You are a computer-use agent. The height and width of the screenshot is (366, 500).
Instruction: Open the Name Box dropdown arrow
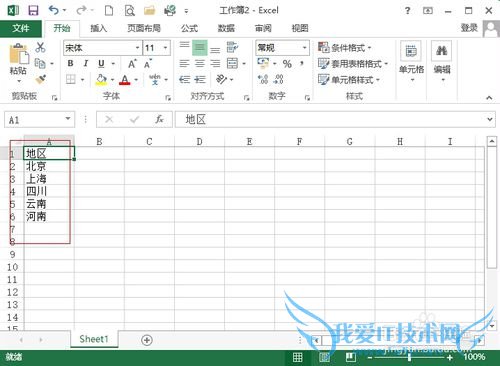(x=68, y=119)
